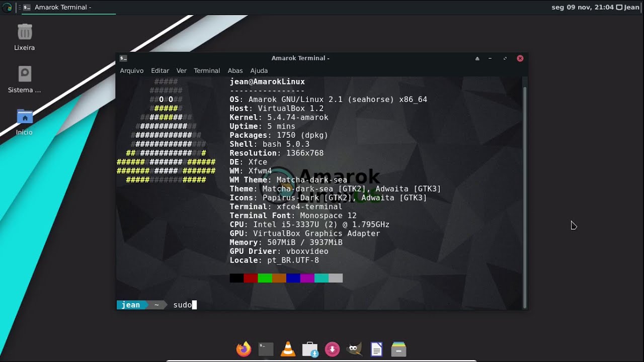Click the Host: VirtualBox 1.2 line
The height and width of the screenshot is (362, 644).
276,108
